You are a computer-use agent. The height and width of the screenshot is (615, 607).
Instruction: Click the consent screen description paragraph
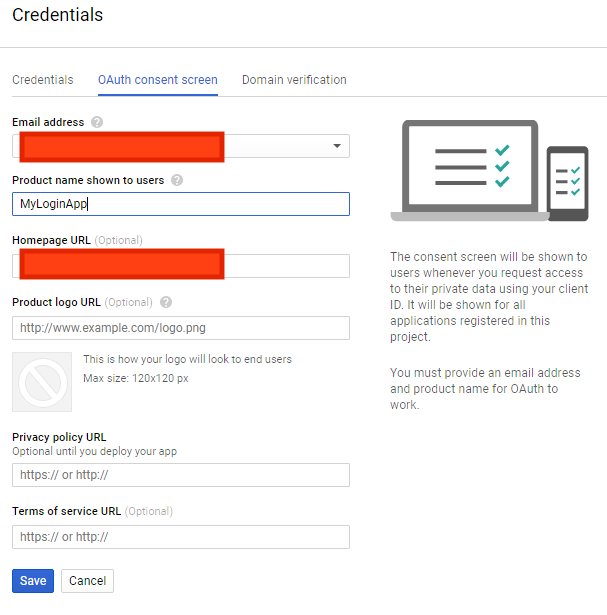click(485, 297)
